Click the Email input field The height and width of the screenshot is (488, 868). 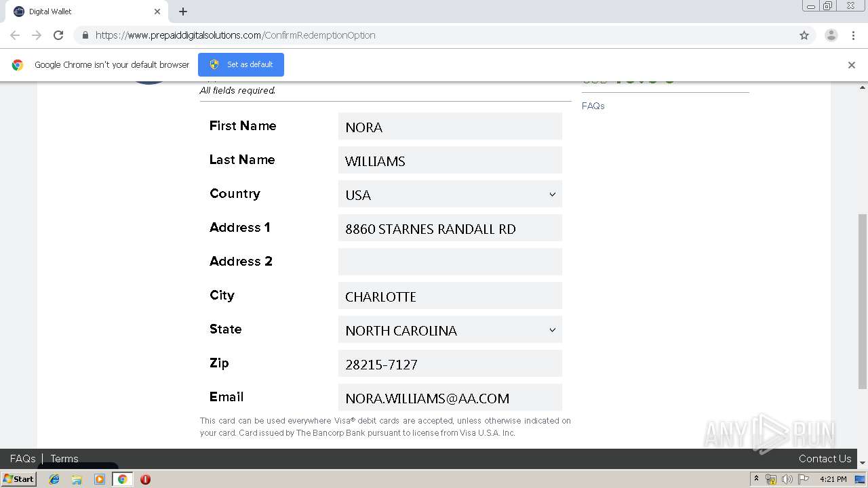[450, 398]
